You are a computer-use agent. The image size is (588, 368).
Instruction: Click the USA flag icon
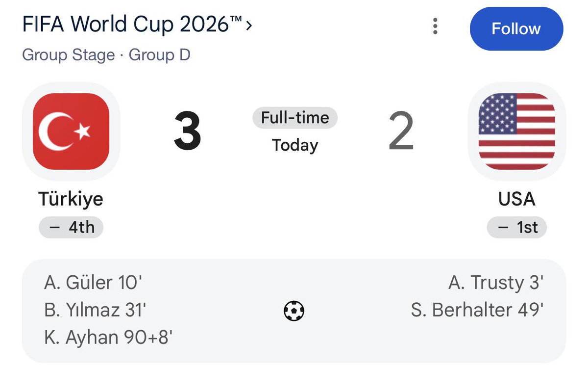pyautogui.click(x=516, y=131)
